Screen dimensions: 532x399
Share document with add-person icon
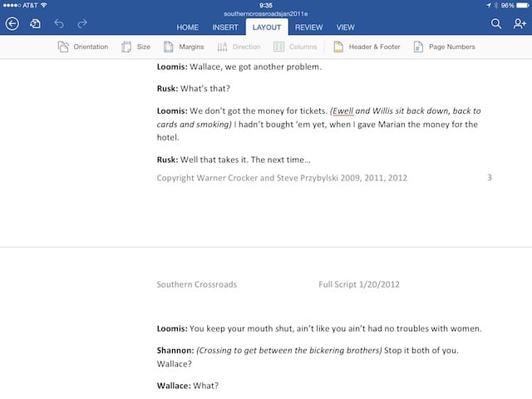[x=520, y=23]
